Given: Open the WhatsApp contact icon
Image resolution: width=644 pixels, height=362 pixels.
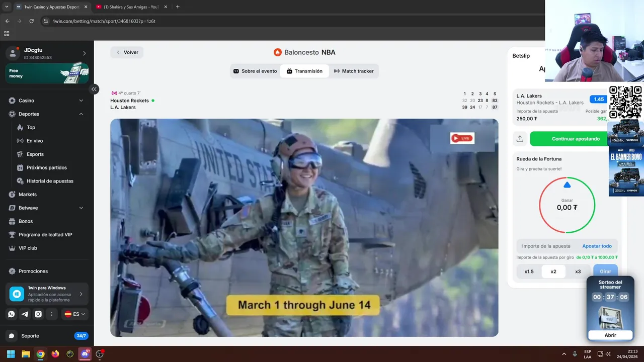Looking at the screenshot, I should click(x=12, y=314).
